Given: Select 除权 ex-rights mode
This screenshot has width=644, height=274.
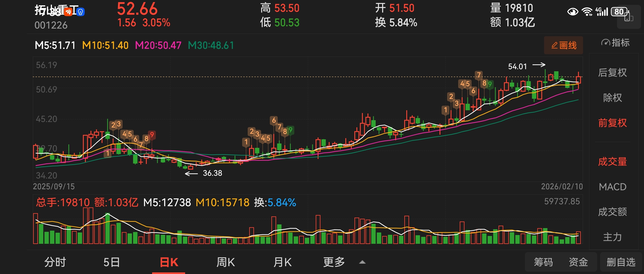Looking at the screenshot, I should tap(612, 98).
